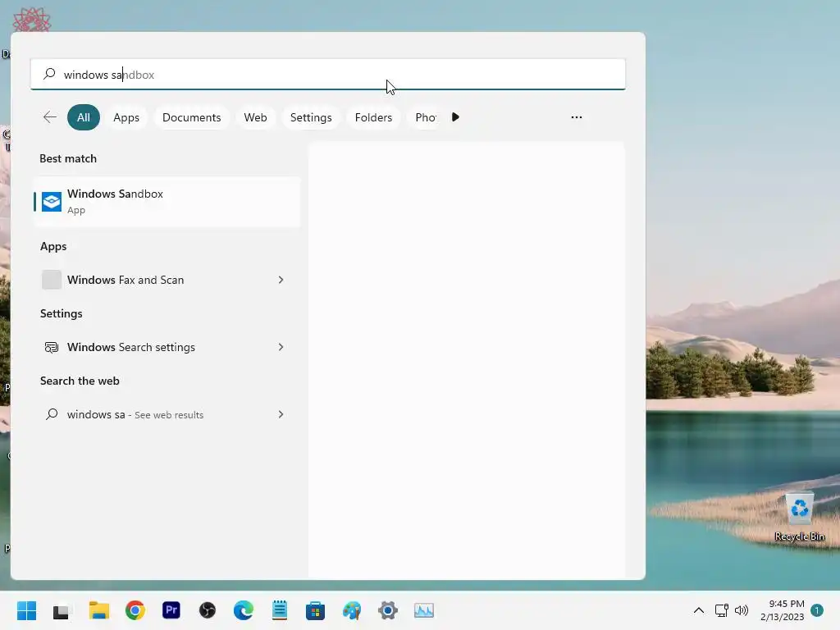
Task: Click the Windows Sandbox app icon
Action: pyautogui.click(x=52, y=202)
